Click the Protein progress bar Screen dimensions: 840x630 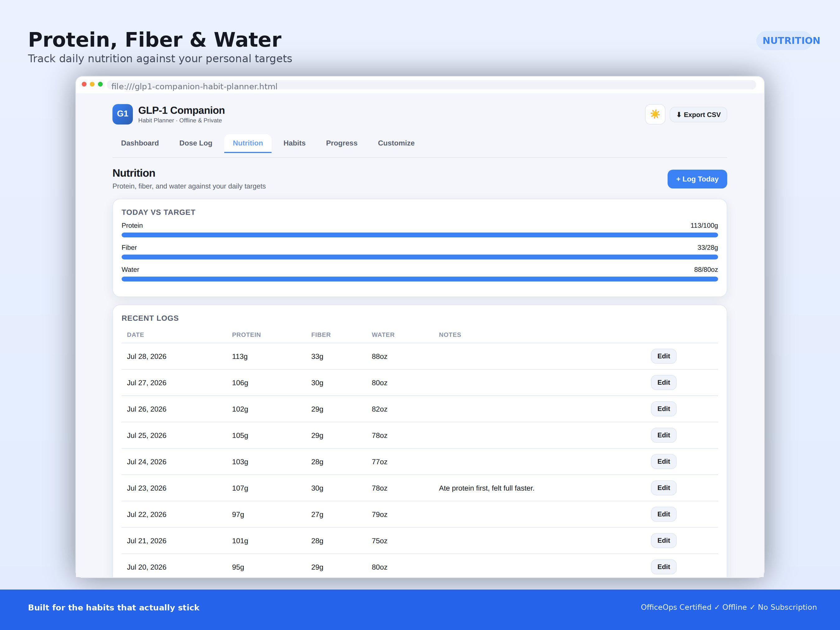(x=420, y=235)
